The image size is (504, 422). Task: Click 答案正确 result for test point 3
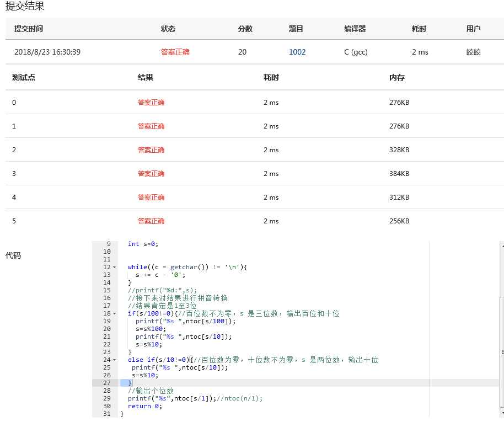151,174
